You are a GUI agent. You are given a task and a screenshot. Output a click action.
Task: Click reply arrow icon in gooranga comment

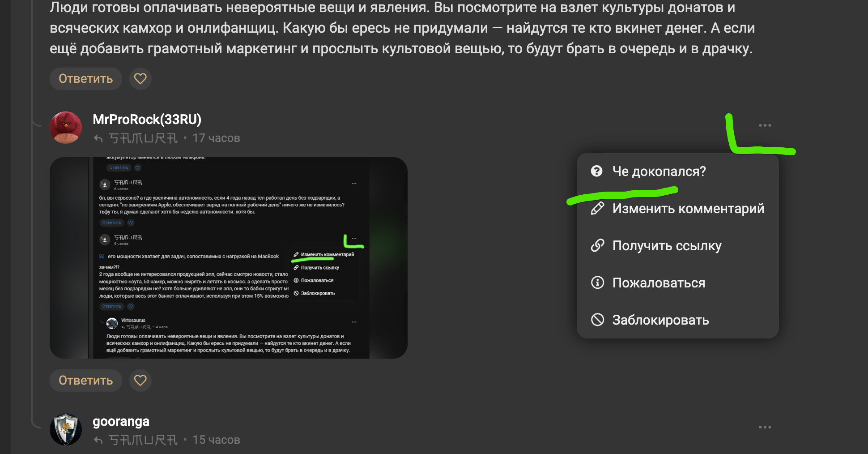pos(98,440)
